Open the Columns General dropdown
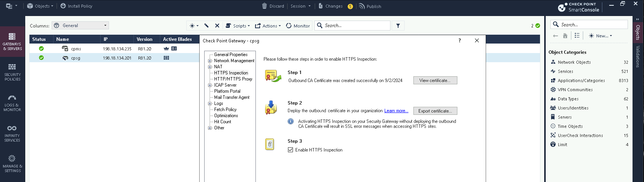 click(80, 26)
